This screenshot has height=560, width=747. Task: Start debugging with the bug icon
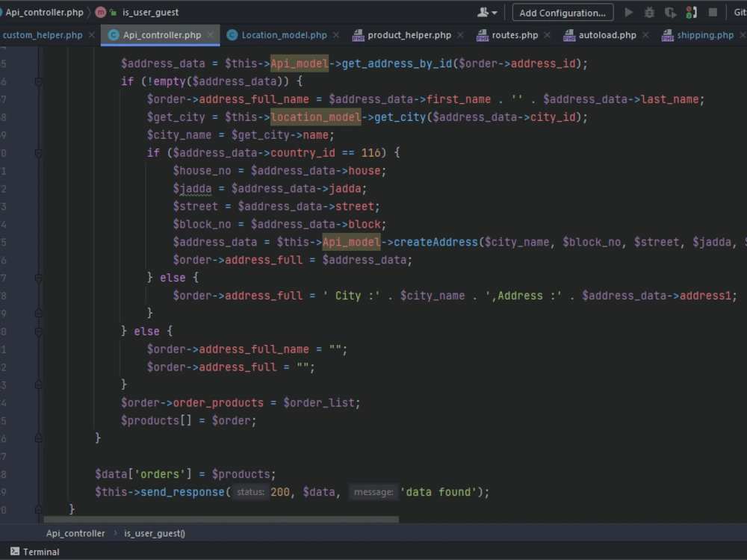tap(649, 13)
